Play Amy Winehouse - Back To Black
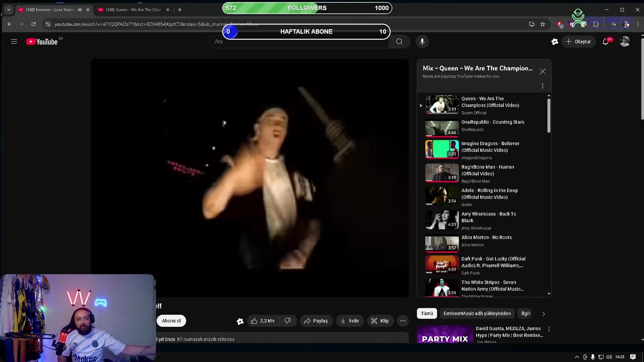The width and height of the screenshot is (644, 362). [x=483, y=220]
